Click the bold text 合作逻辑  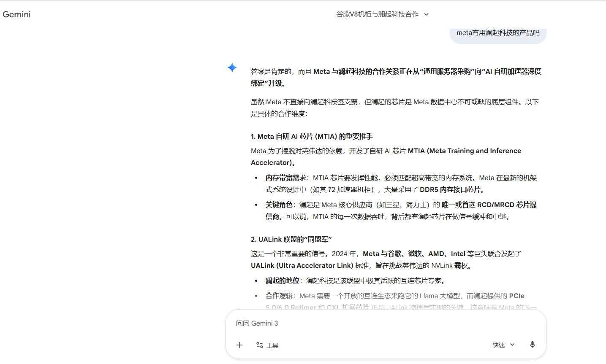click(279, 296)
